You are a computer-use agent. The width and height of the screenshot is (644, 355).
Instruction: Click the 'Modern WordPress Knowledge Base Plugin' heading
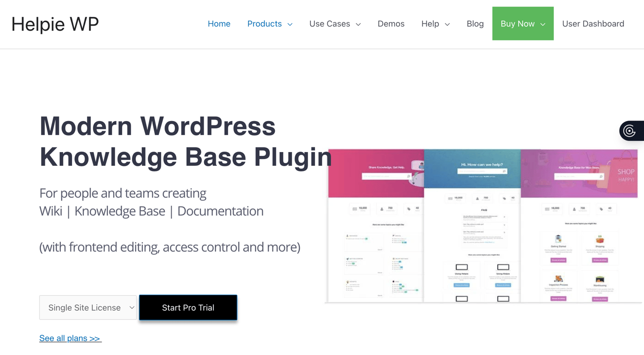coord(186,141)
